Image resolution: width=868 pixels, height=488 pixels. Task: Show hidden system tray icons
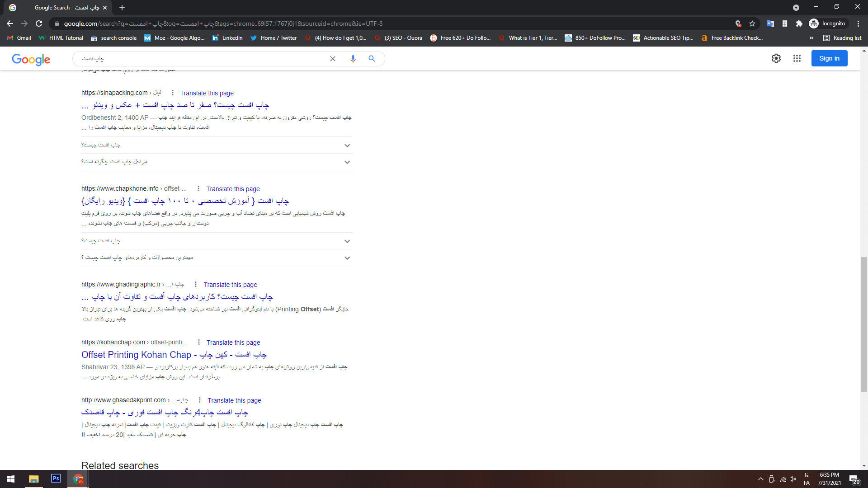click(761, 479)
